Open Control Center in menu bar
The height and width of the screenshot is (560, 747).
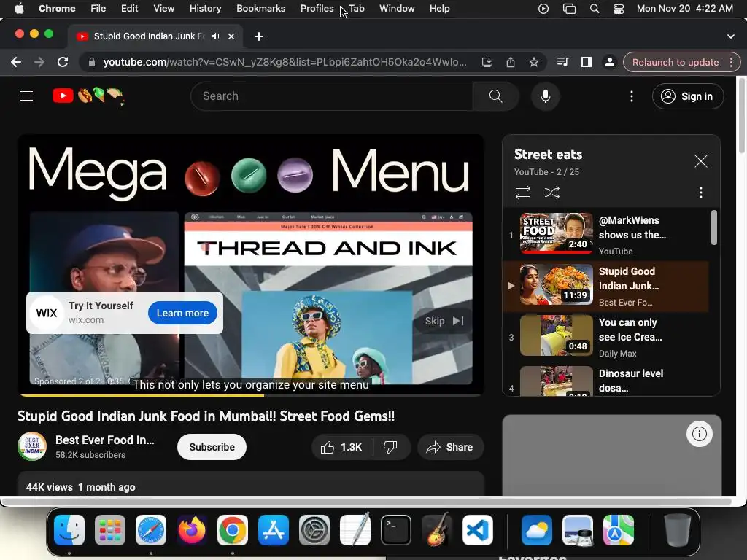point(619,9)
